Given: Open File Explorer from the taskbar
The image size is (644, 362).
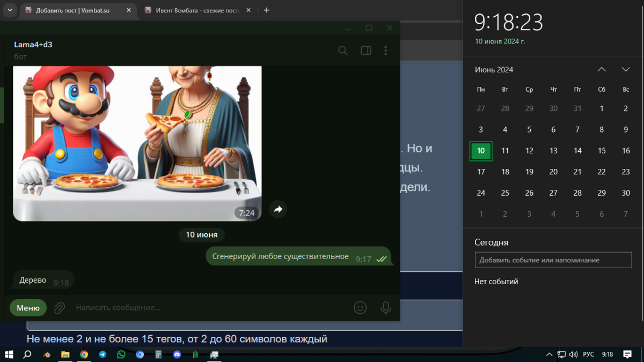Looking at the screenshot, I should pos(65,354).
